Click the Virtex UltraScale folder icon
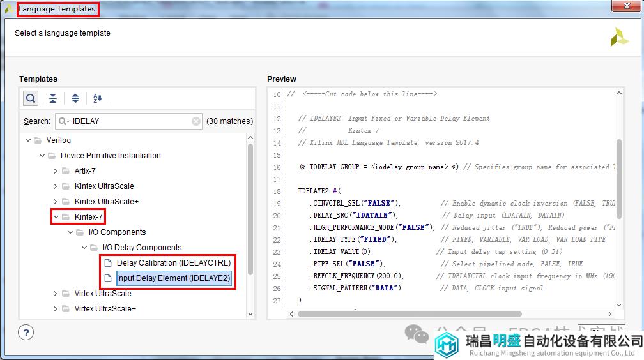Viewport: 644px width, 360px height. [x=66, y=294]
